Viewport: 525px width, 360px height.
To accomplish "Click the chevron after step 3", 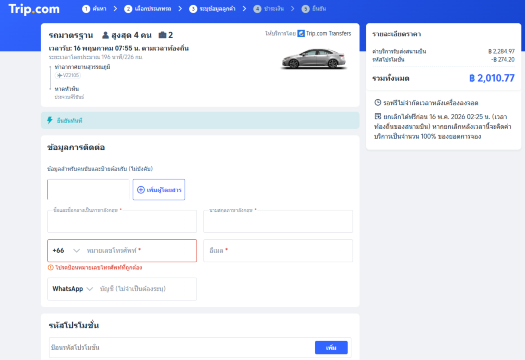I will [244, 9].
